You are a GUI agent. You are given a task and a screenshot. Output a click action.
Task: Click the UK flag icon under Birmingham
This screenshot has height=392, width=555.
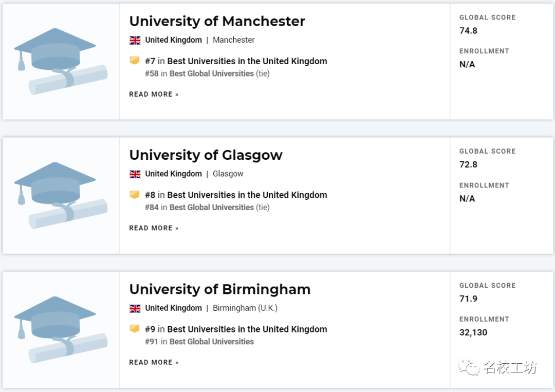click(x=135, y=308)
